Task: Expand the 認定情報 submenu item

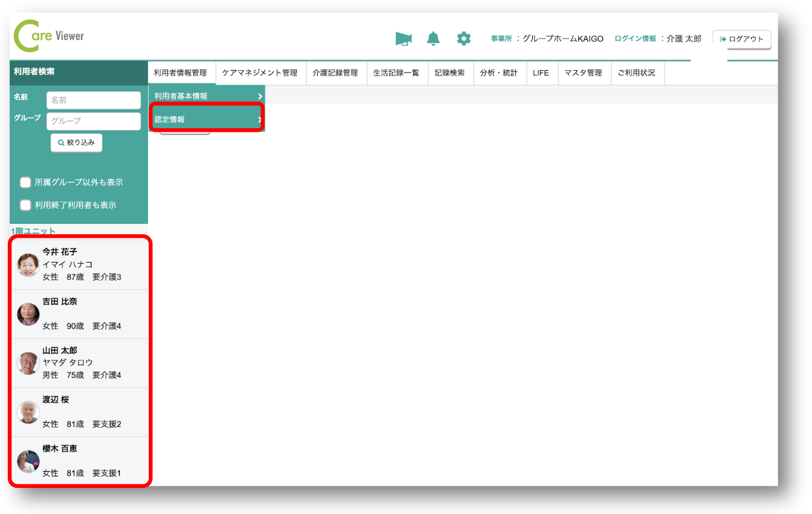Action: [207, 120]
